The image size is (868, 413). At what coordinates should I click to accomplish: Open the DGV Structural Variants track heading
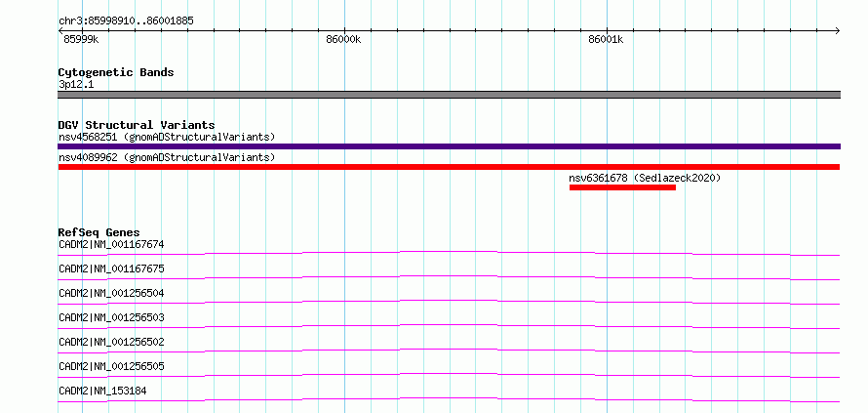click(x=137, y=125)
